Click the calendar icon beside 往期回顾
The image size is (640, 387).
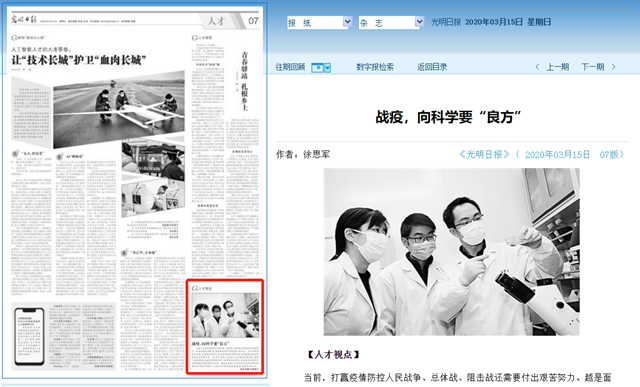click(x=317, y=68)
